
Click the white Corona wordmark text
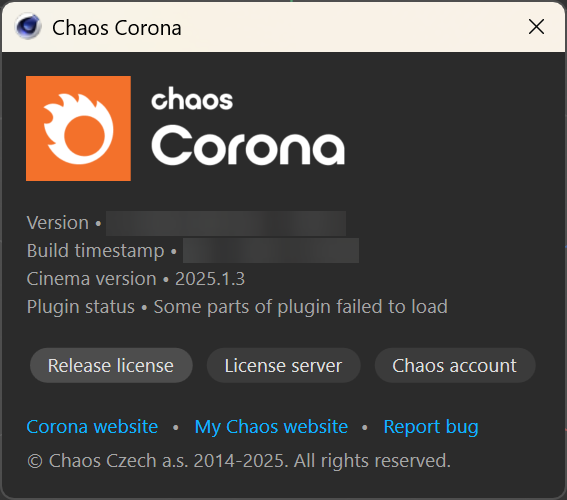pos(248,145)
